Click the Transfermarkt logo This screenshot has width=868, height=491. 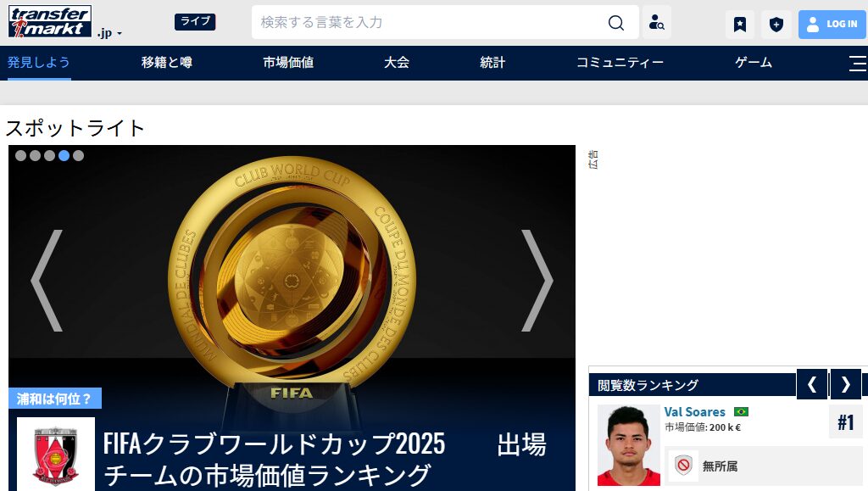tap(50, 21)
